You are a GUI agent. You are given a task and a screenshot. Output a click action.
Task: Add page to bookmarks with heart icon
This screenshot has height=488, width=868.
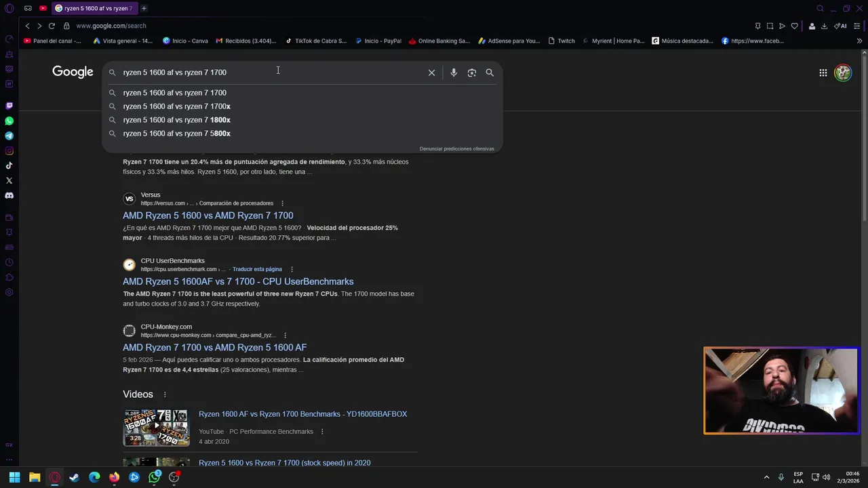(794, 26)
